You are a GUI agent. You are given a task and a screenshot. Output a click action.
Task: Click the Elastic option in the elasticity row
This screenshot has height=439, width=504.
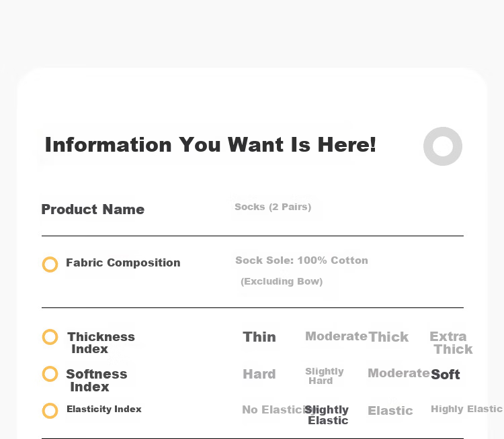coord(390,410)
